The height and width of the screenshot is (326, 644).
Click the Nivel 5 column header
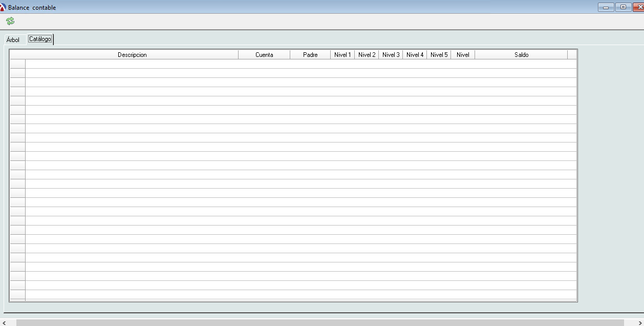(439, 55)
